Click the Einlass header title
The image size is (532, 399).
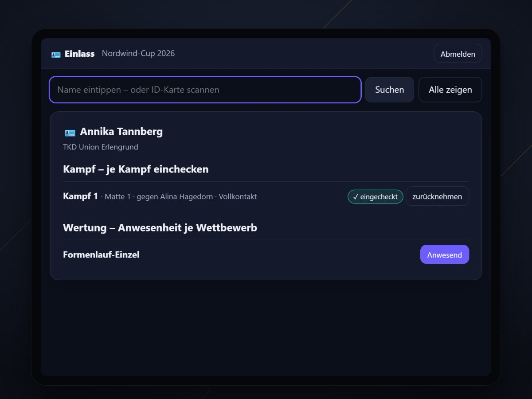click(x=80, y=54)
